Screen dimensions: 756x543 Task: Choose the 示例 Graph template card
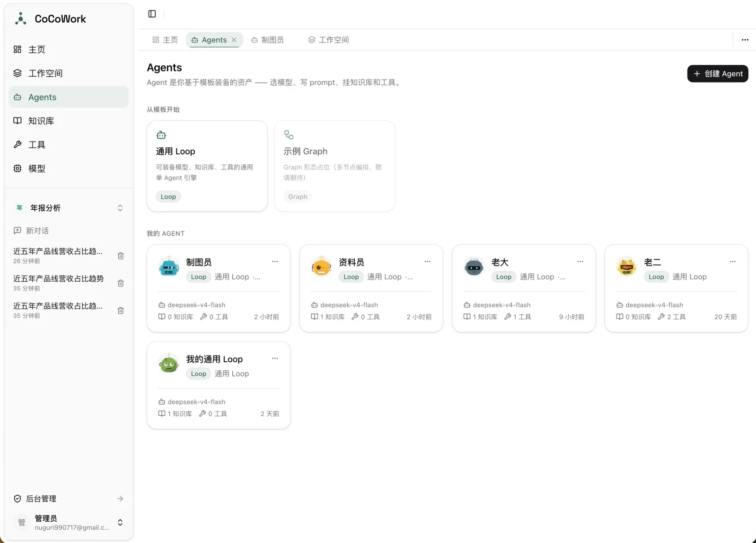334,166
